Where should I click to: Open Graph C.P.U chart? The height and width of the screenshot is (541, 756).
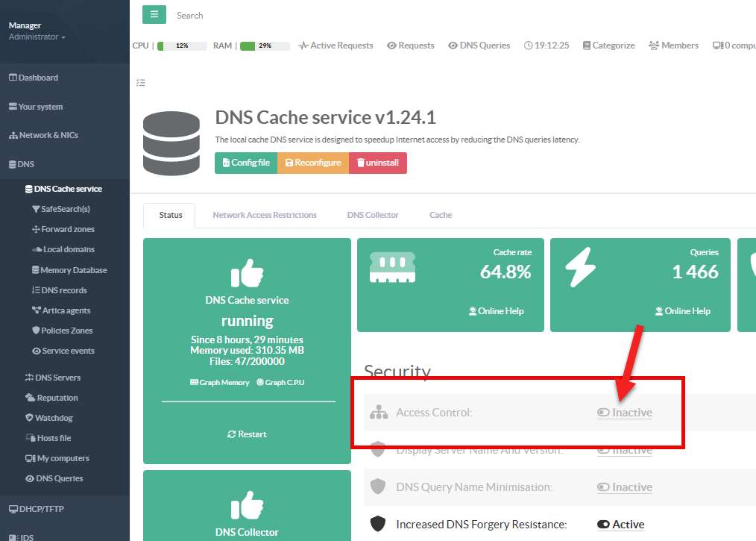pos(280,382)
